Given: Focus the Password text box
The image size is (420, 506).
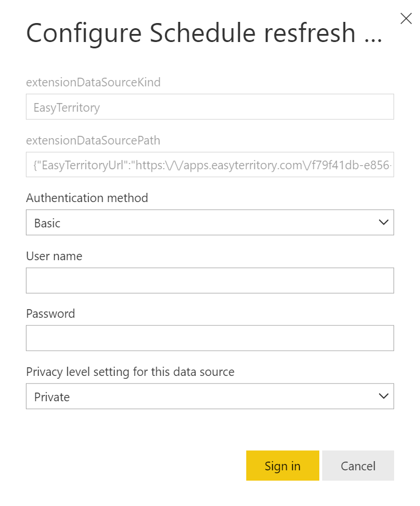Looking at the screenshot, I should click(209, 338).
